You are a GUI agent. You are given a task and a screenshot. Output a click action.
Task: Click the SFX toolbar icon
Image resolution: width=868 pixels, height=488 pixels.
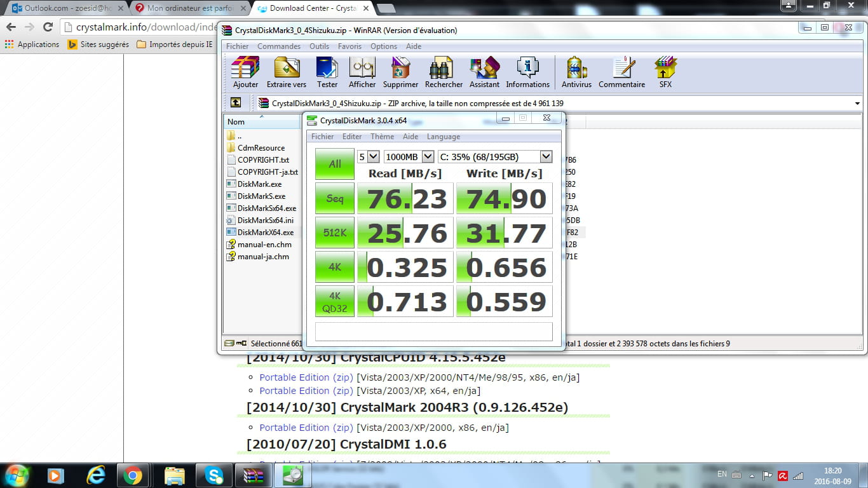pos(665,72)
